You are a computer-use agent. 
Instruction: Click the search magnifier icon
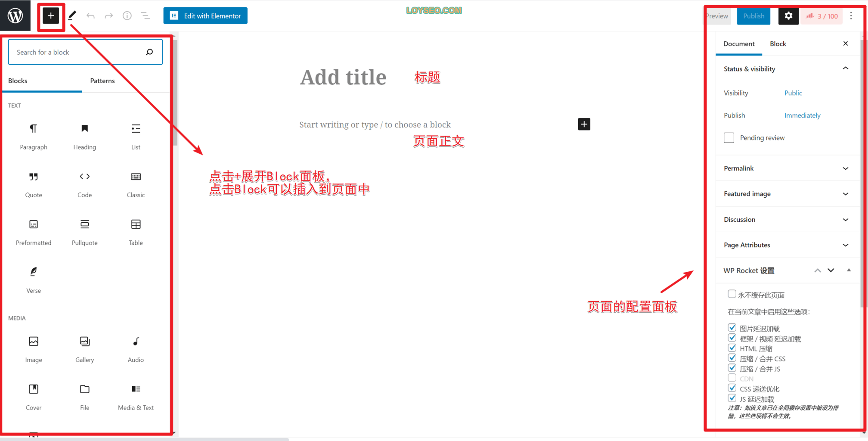pos(149,52)
